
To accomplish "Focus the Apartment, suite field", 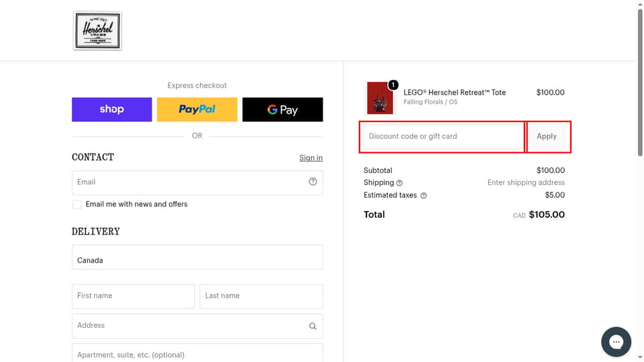I will coord(197,353).
